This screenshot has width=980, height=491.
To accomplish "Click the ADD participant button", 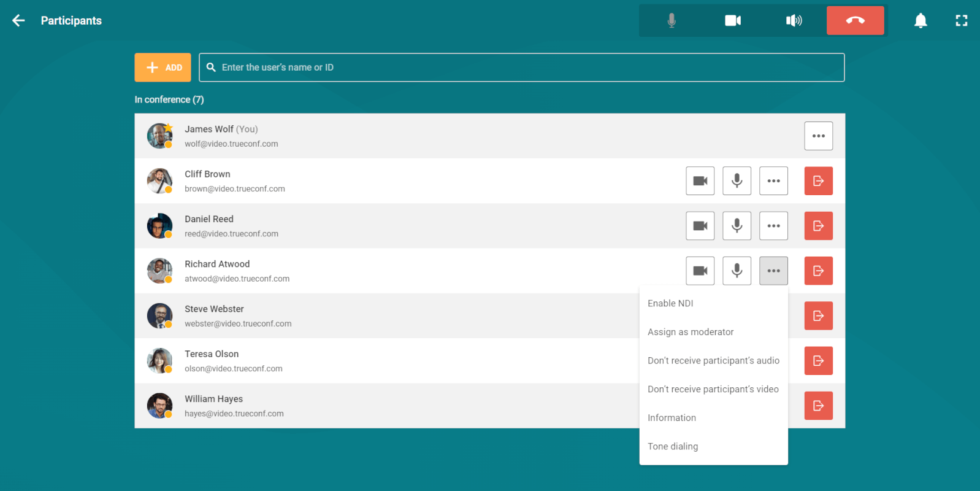I will [163, 68].
